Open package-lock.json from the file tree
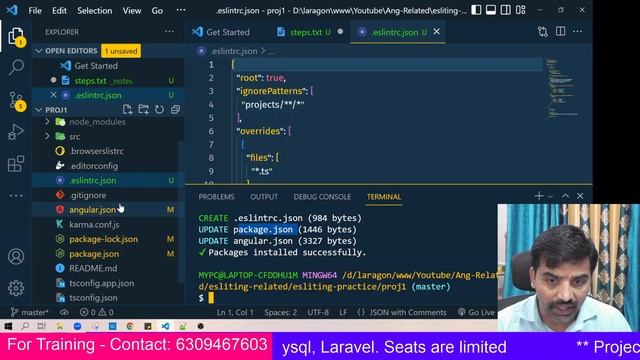This screenshot has height=360, width=640. (103, 239)
